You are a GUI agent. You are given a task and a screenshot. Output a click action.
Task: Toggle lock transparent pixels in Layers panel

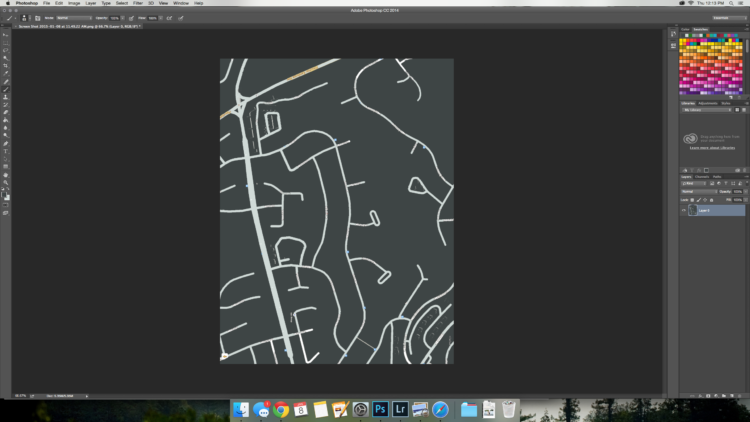691,200
